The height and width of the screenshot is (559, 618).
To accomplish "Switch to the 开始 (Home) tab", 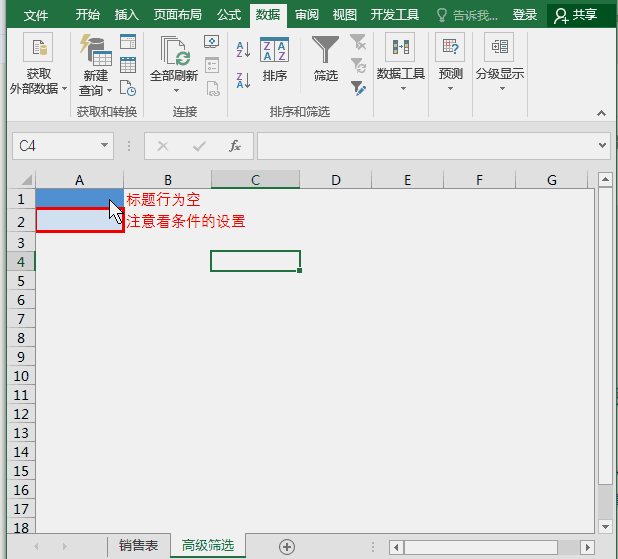I will pyautogui.click(x=87, y=15).
